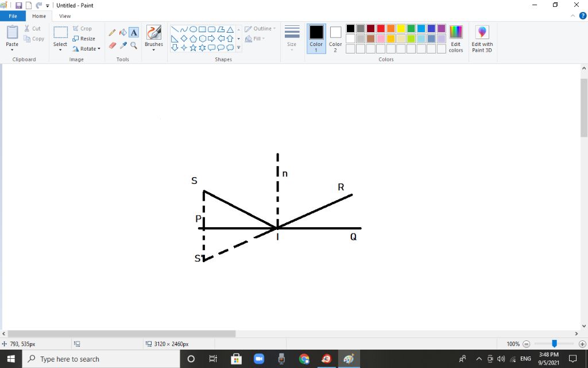Choose the Oval shape

tap(193, 29)
